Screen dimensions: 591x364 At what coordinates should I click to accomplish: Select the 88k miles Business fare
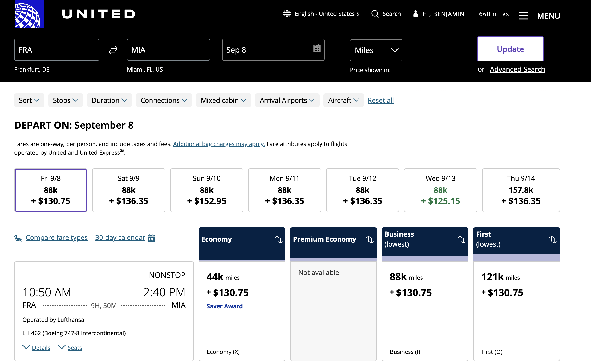point(425,311)
